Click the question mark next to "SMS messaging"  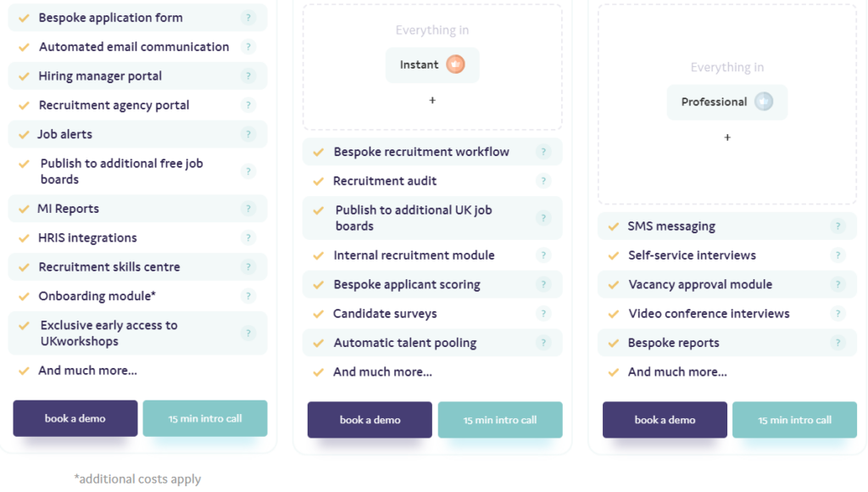click(x=837, y=226)
